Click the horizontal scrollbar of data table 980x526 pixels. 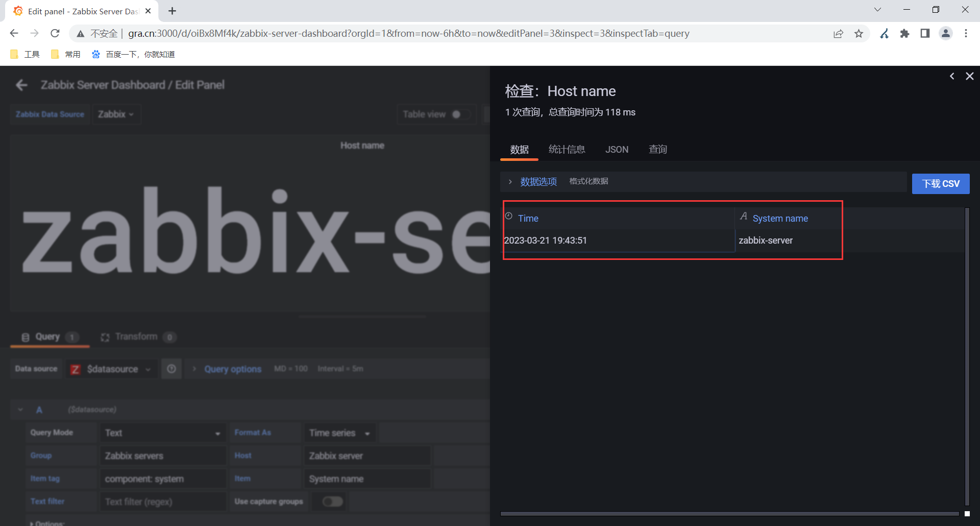(x=730, y=514)
